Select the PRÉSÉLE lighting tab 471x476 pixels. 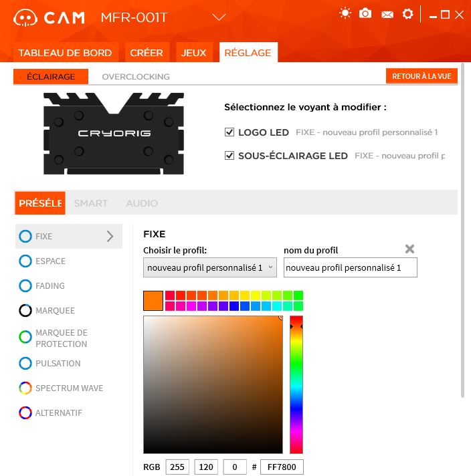40,203
